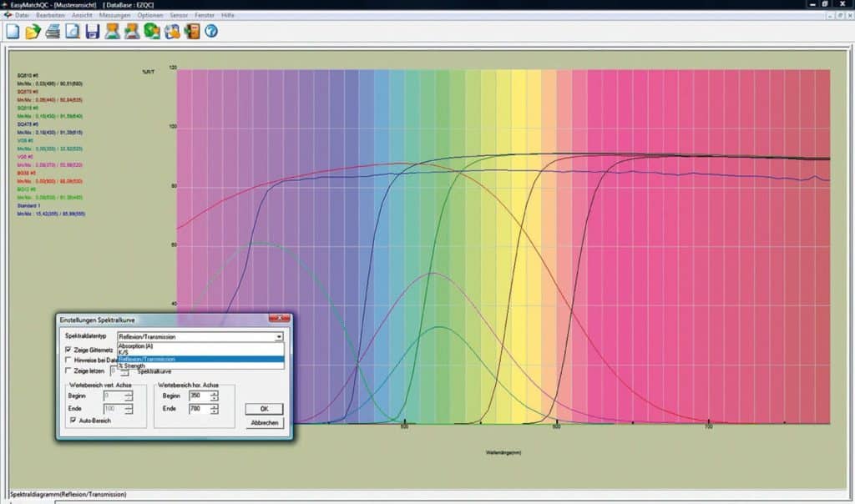855x504 pixels.
Task: Select K/S from the dropdown list
Action: 200,352
